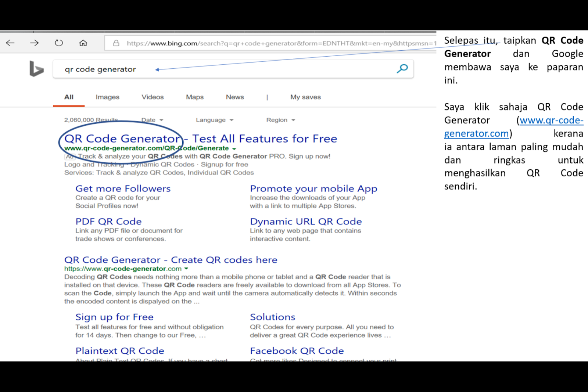Open the News tab

[235, 97]
